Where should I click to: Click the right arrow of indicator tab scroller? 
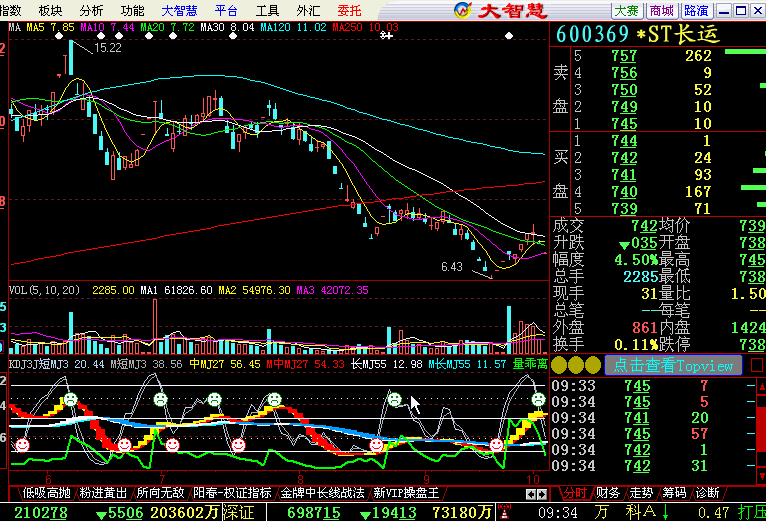coord(542,494)
